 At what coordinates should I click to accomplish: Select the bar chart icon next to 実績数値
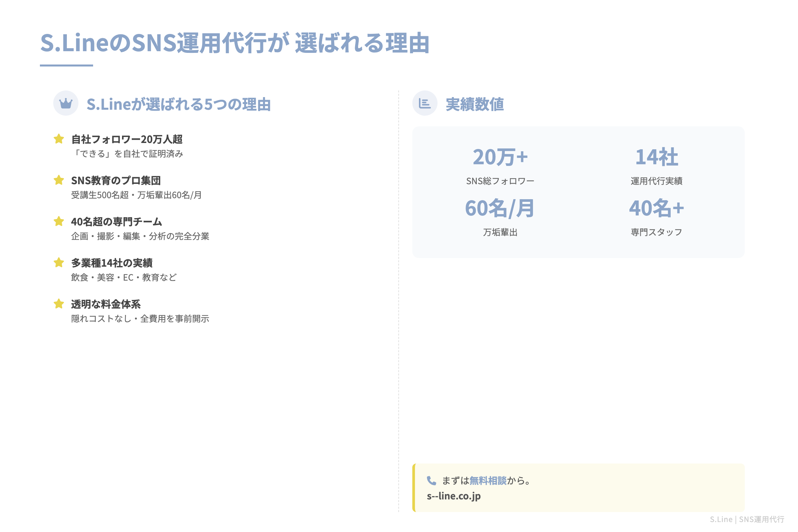pyautogui.click(x=426, y=103)
